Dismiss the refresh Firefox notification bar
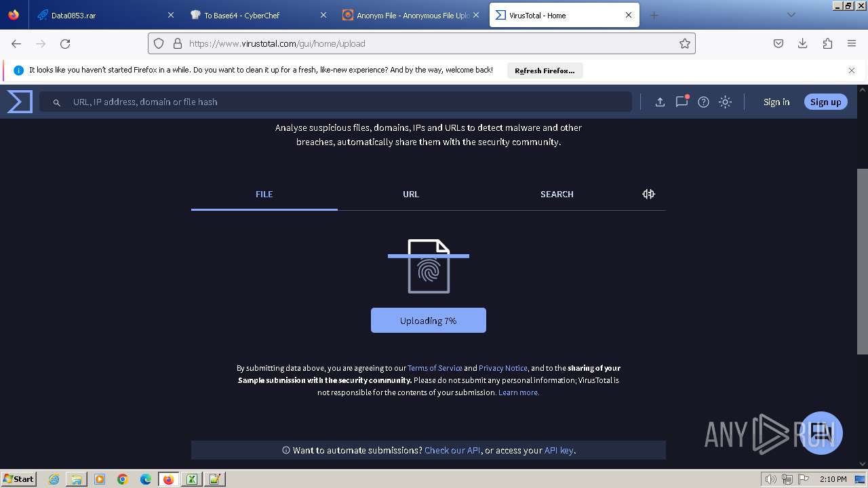 click(x=852, y=70)
